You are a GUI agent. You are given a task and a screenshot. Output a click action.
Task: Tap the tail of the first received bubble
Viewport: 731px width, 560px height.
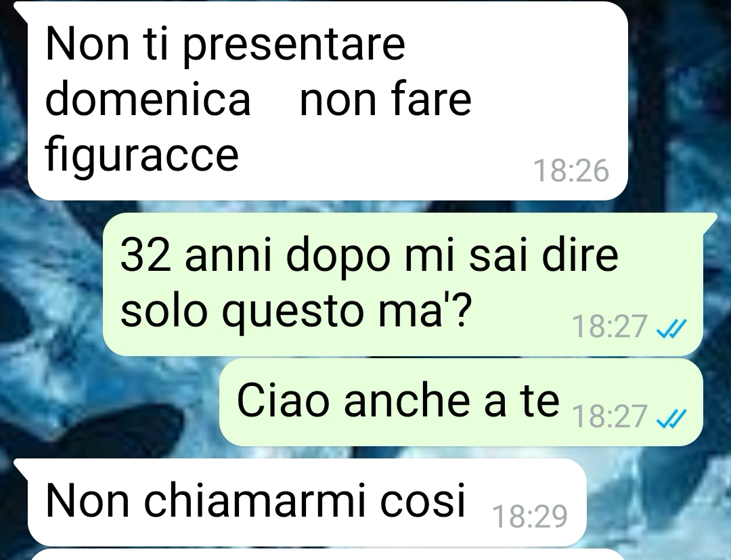tap(21, 12)
